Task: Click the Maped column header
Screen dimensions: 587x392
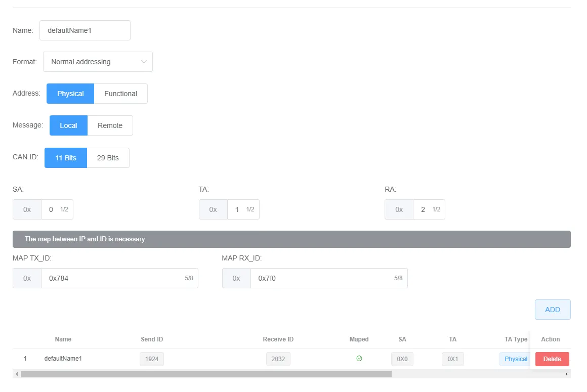Action: click(x=359, y=339)
